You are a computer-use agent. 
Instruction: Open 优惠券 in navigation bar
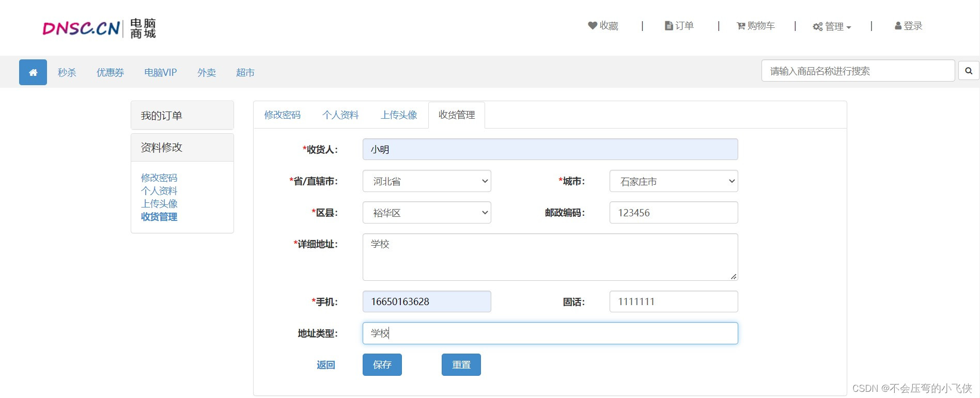111,73
